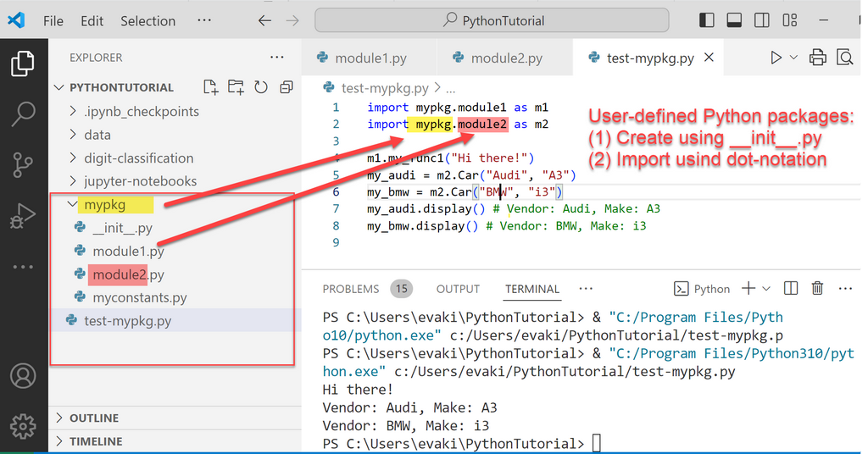Open module1.py from the Explorer tree
Image resolution: width=868 pixels, height=454 pixels.
click(x=128, y=251)
